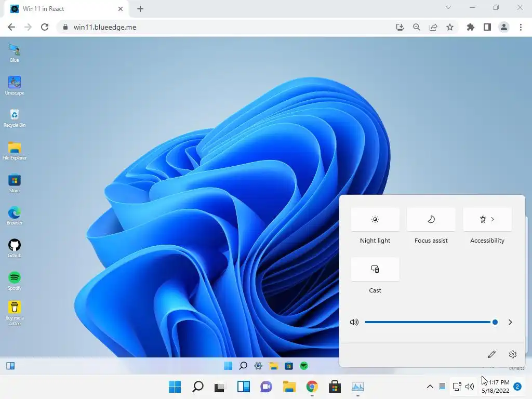Launch Spotify from the desktop icons
Image resolution: width=532 pixels, height=399 pixels.
[x=14, y=281]
